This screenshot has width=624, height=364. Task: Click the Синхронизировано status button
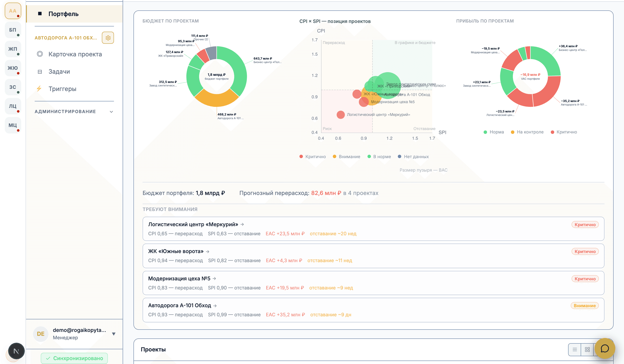[74, 358]
